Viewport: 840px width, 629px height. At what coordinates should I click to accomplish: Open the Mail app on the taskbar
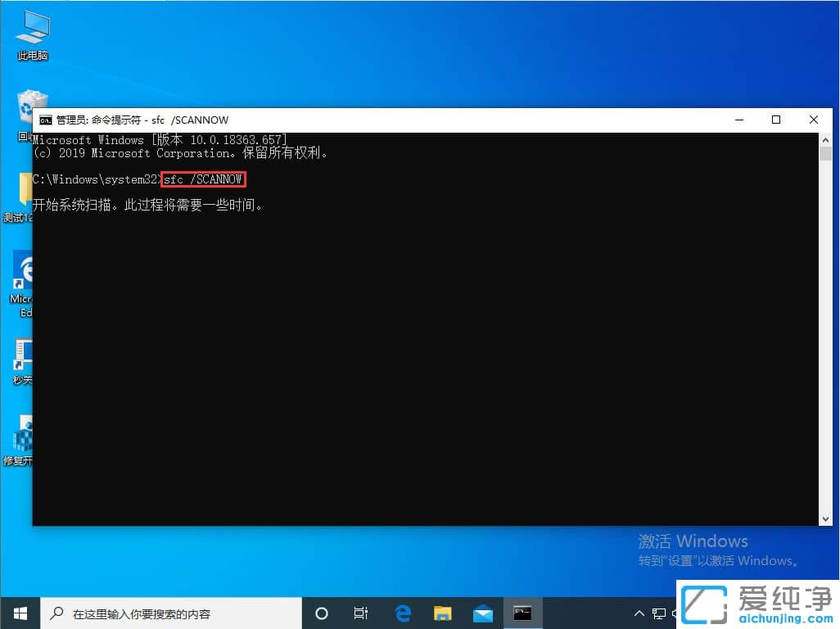tap(482, 613)
